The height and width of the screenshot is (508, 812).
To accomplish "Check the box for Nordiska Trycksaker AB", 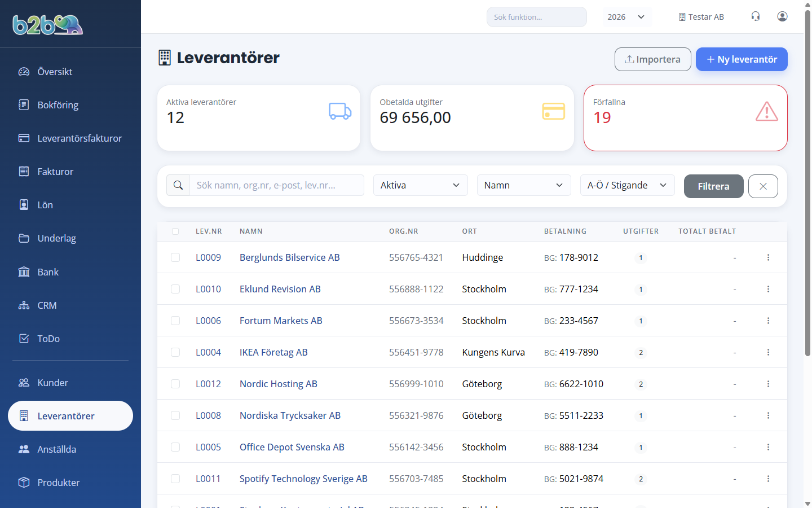I will (175, 415).
